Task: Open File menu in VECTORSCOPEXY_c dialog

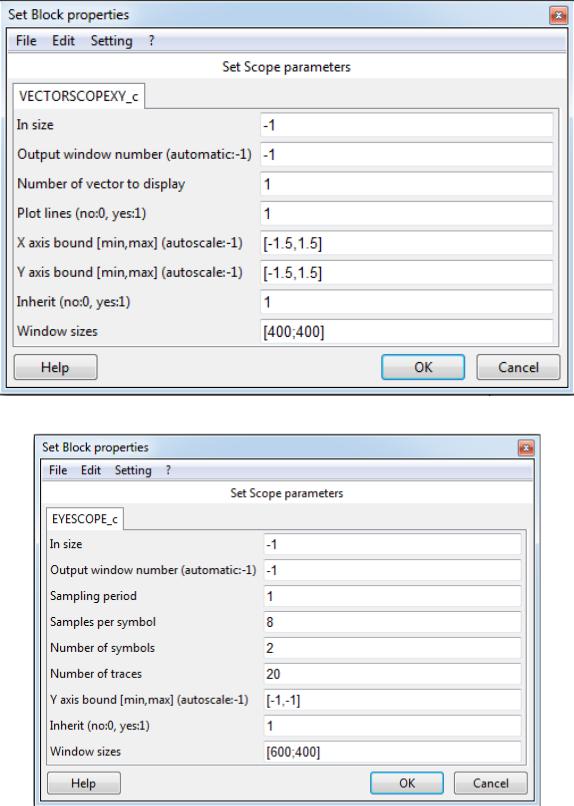Action: [26, 41]
